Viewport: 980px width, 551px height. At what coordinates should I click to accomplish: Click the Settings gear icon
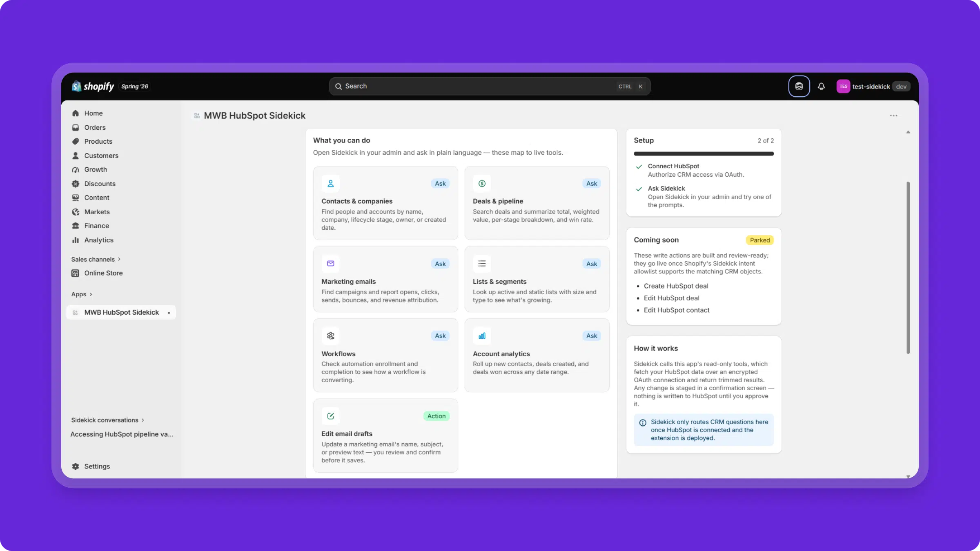(x=76, y=466)
